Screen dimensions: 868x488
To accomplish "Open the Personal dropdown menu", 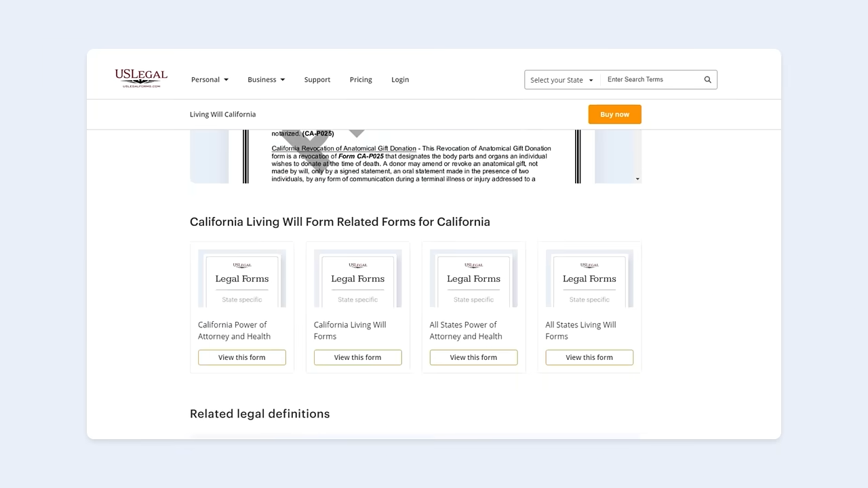I will click(210, 80).
